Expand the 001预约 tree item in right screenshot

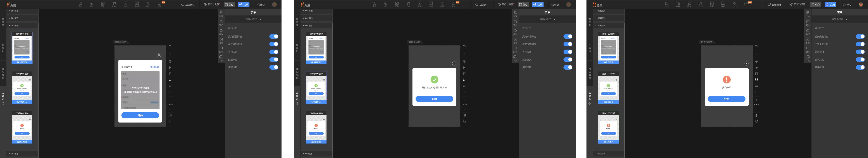coord(608,18)
